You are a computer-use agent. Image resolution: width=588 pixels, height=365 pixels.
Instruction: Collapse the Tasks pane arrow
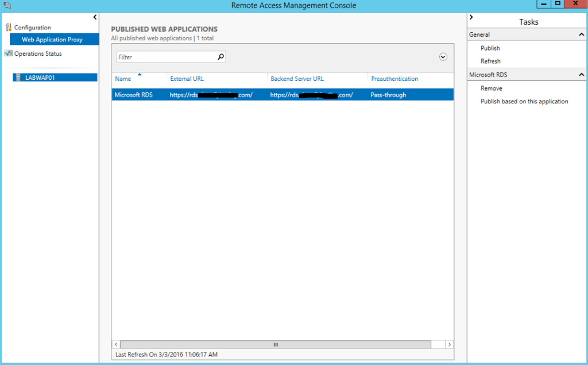pos(471,17)
